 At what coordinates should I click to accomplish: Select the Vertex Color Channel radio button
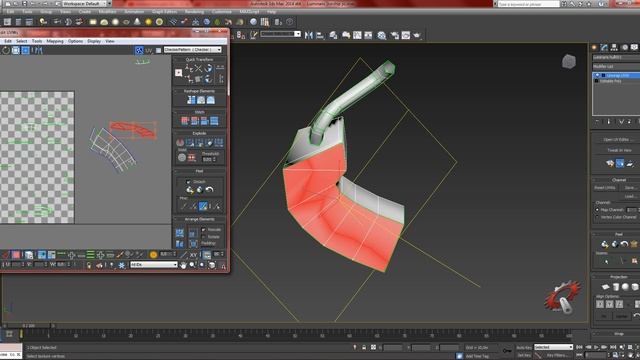click(597, 217)
